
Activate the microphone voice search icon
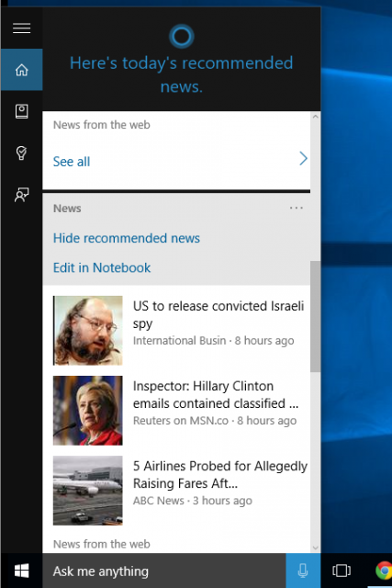pos(303,571)
